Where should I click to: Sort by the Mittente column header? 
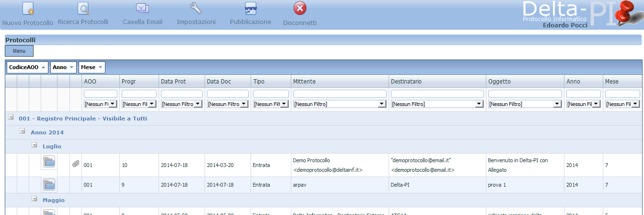(x=340, y=82)
